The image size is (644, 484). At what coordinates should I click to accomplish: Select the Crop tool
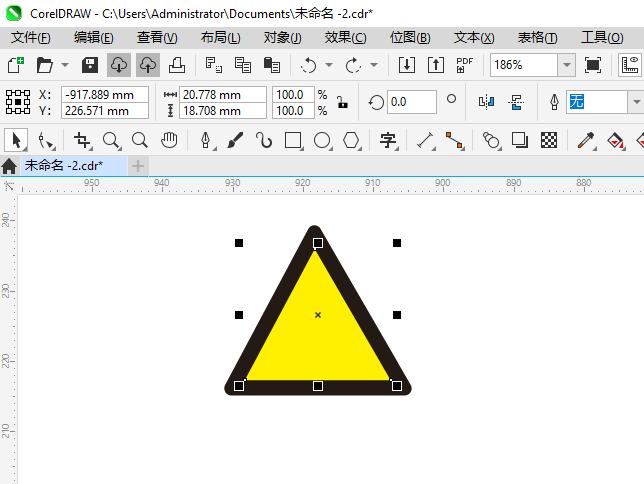click(83, 141)
